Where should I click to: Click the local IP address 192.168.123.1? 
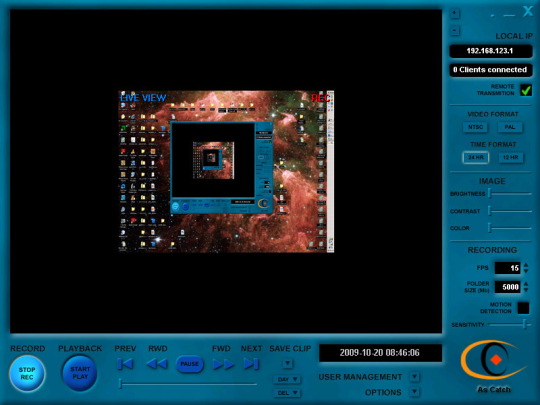(490, 51)
